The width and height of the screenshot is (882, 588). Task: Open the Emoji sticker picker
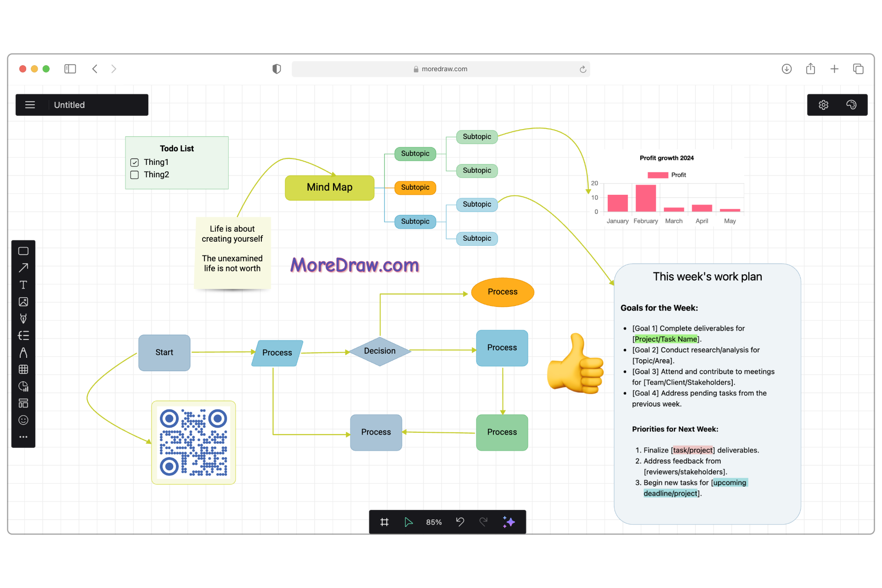(23, 420)
